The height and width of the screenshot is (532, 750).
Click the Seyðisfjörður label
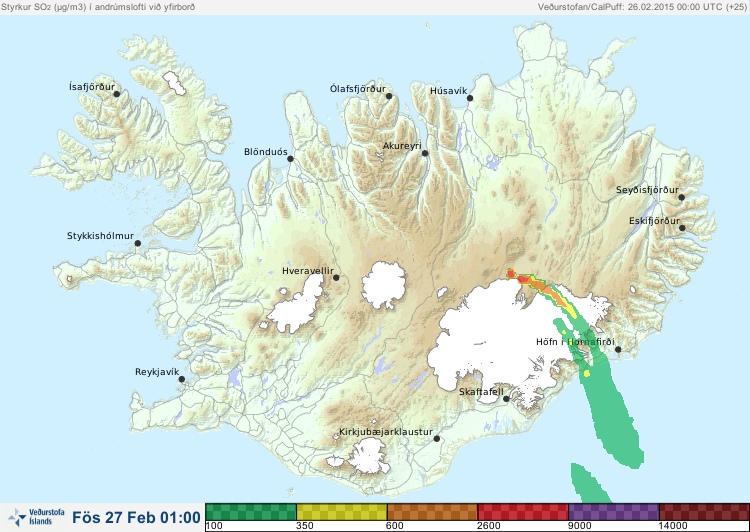click(647, 190)
